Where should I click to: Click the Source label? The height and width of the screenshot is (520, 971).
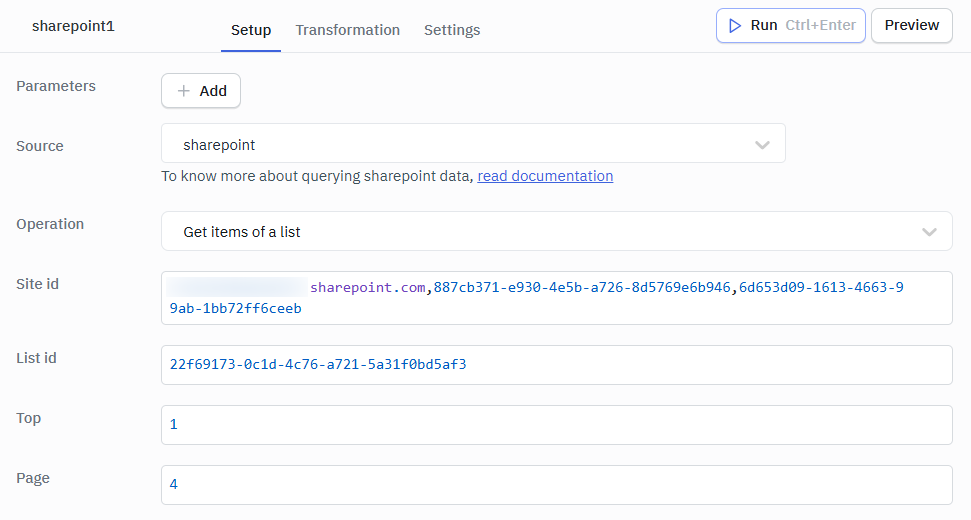40,146
